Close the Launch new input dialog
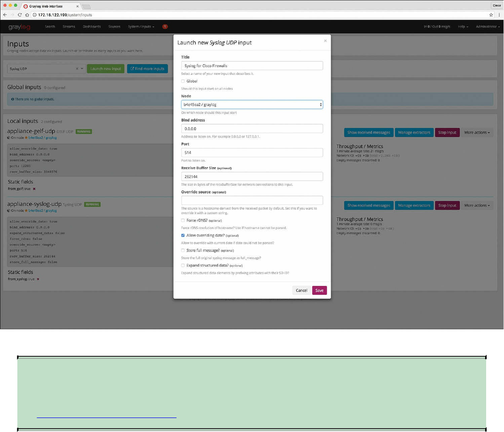The width and height of the screenshot is (504, 432). (x=325, y=41)
